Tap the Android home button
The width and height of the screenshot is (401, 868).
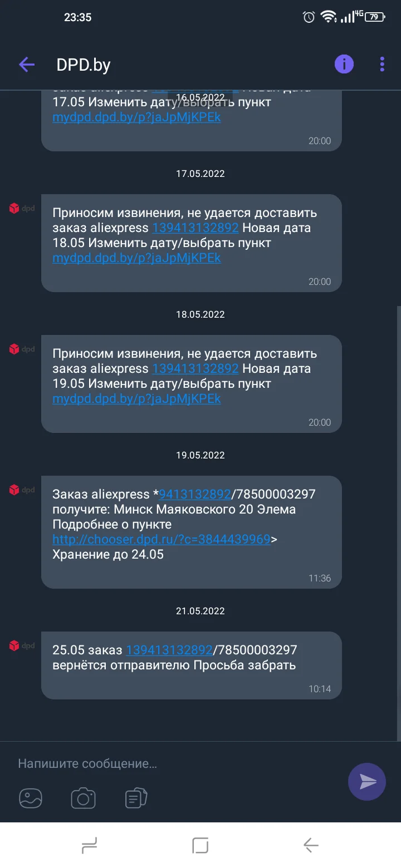tap(200, 846)
